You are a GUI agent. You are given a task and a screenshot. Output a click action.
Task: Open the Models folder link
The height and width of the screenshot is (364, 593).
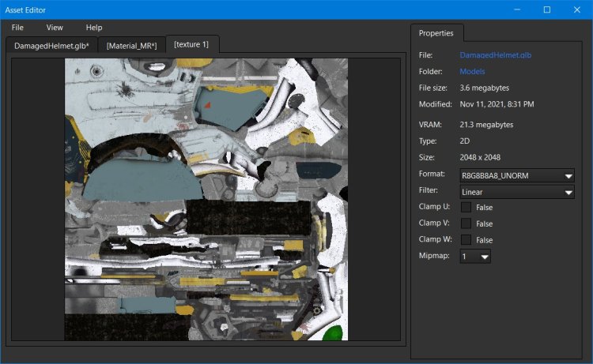point(472,72)
